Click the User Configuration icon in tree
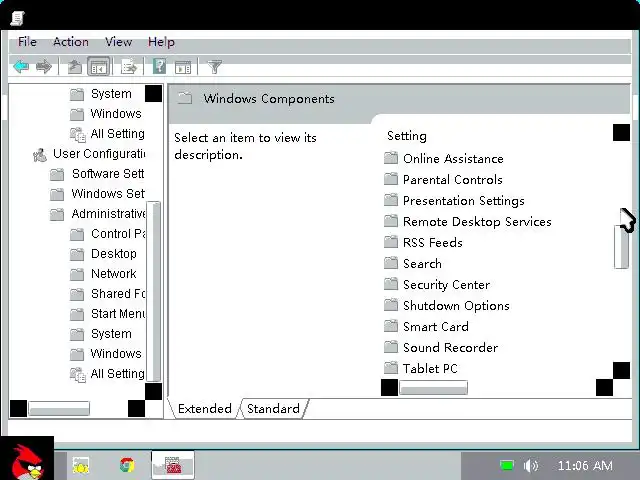The width and height of the screenshot is (640, 480). pyautogui.click(x=40, y=155)
